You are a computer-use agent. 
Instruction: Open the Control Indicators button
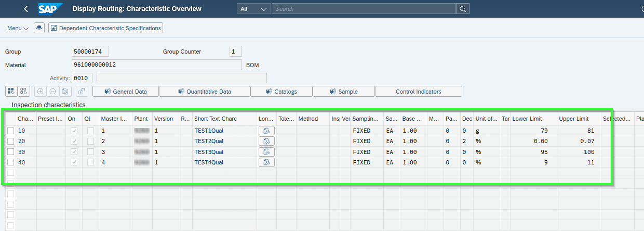[x=419, y=92]
